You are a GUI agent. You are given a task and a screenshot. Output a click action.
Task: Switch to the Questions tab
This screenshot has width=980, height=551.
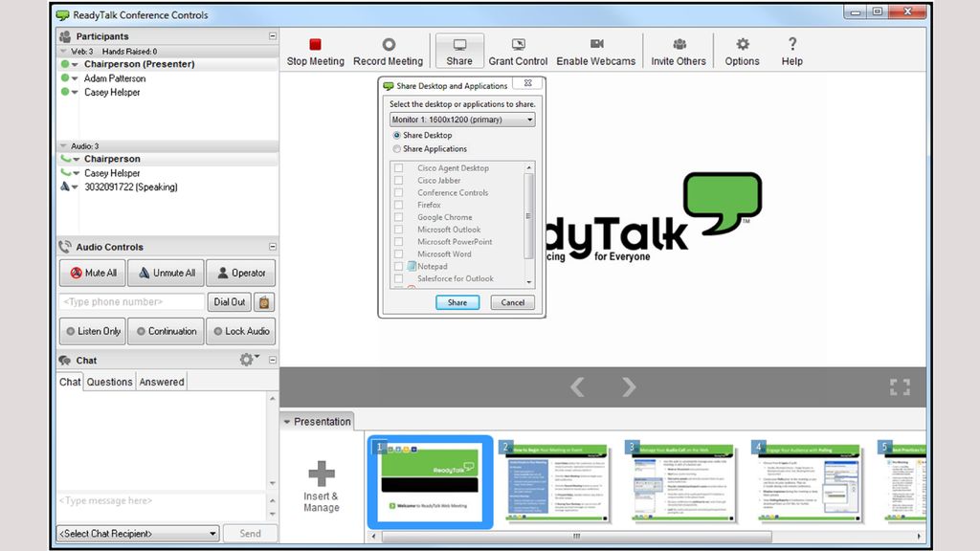pos(109,382)
